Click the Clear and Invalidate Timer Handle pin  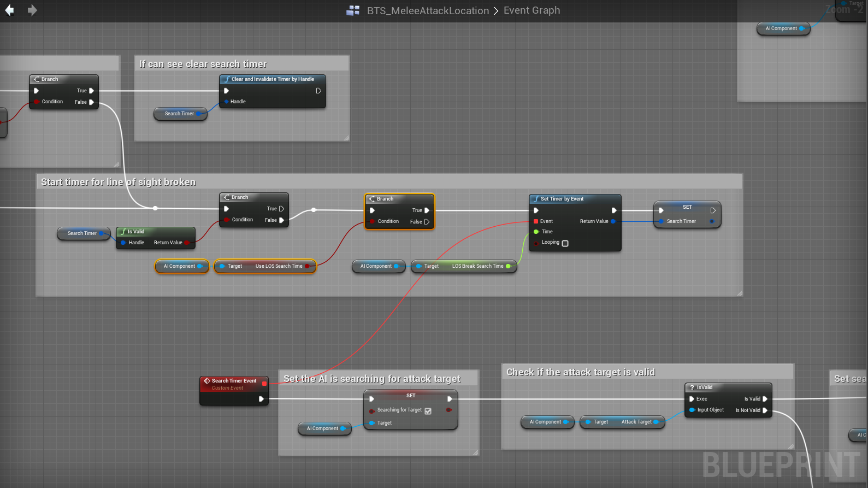click(226, 102)
